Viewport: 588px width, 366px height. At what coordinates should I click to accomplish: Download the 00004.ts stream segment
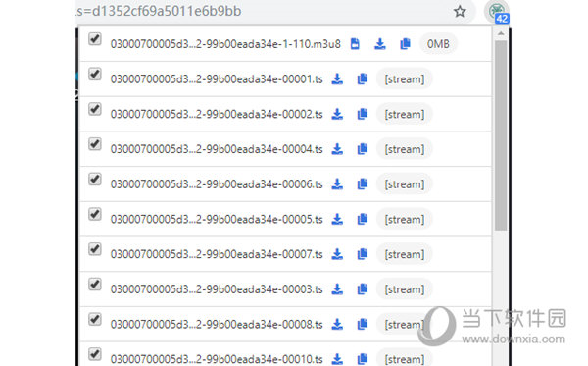click(337, 149)
